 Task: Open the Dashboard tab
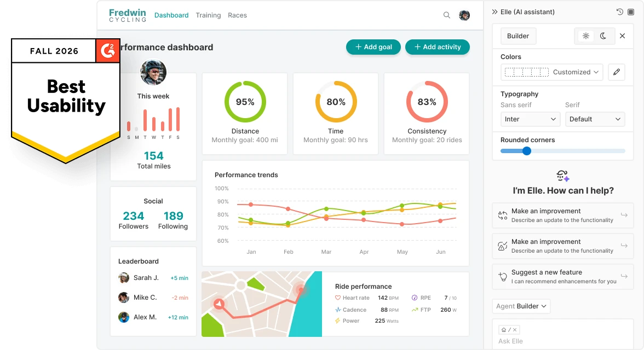(x=171, y=15)
